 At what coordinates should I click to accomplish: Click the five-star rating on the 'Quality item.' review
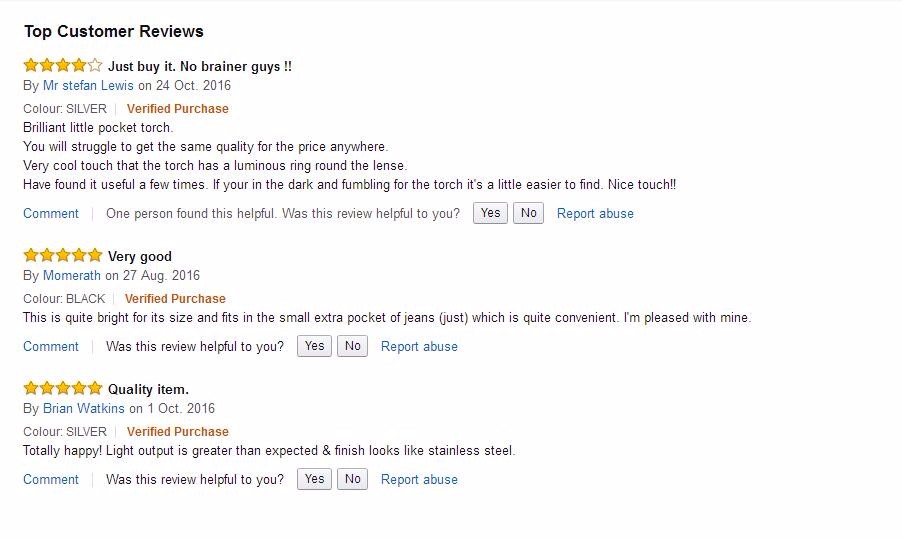(63, 389)
